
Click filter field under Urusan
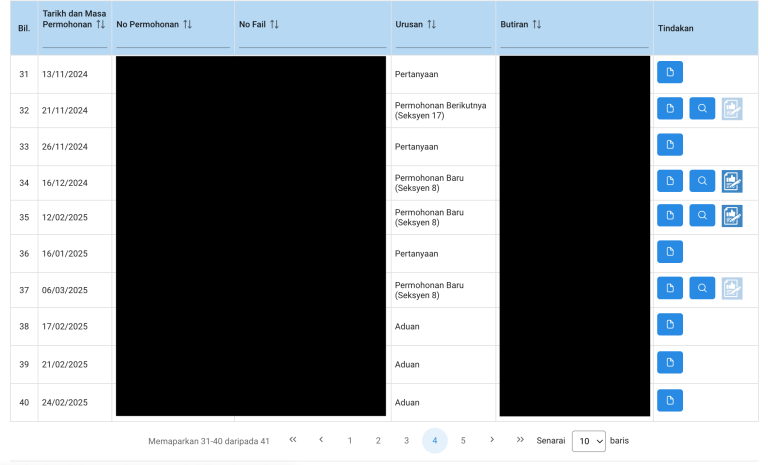[443, 40]
